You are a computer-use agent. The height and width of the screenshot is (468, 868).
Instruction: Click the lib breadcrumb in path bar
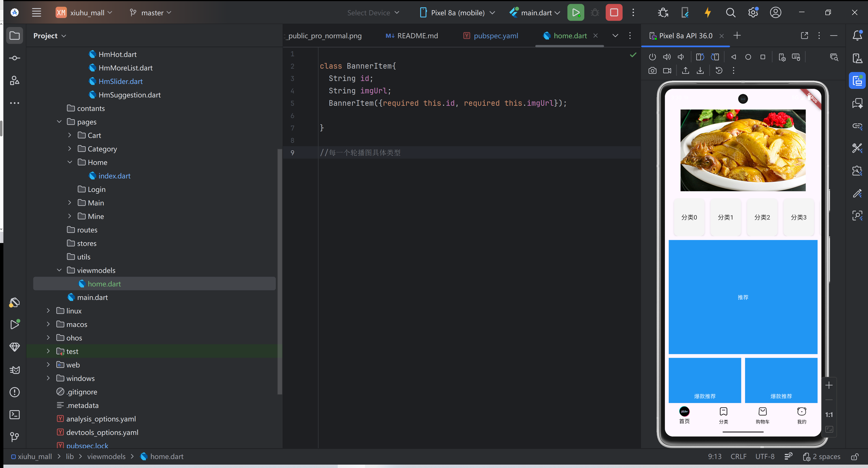(x=70, y=457)
